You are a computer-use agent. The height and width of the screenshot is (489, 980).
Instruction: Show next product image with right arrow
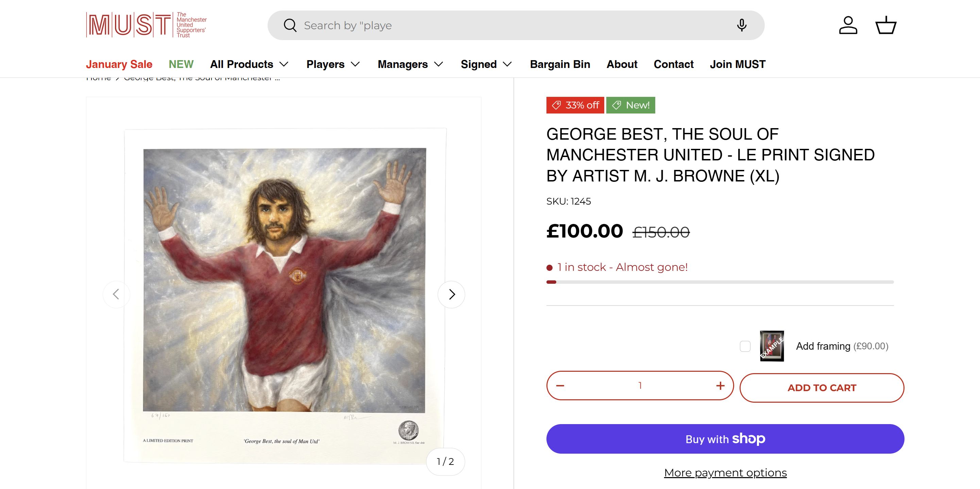(451, 294)
